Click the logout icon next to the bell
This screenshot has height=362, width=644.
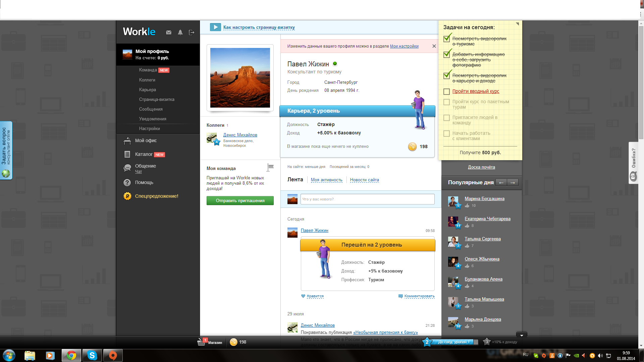[192, 32]
